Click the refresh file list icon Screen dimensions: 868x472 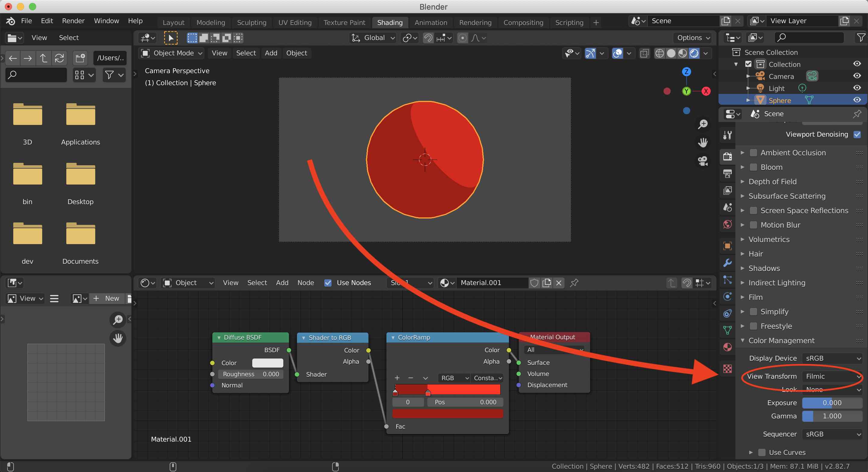pyautogui.click(x=59, y=58)
